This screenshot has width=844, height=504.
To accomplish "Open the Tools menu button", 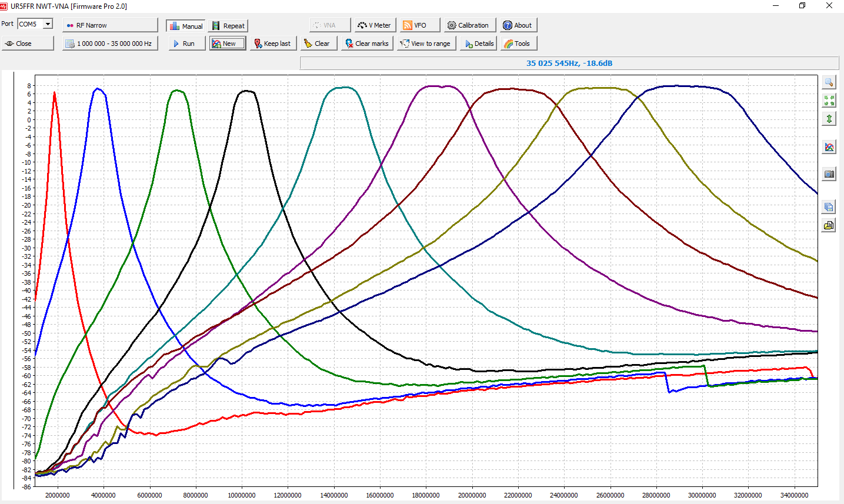I will click(519, 44).
